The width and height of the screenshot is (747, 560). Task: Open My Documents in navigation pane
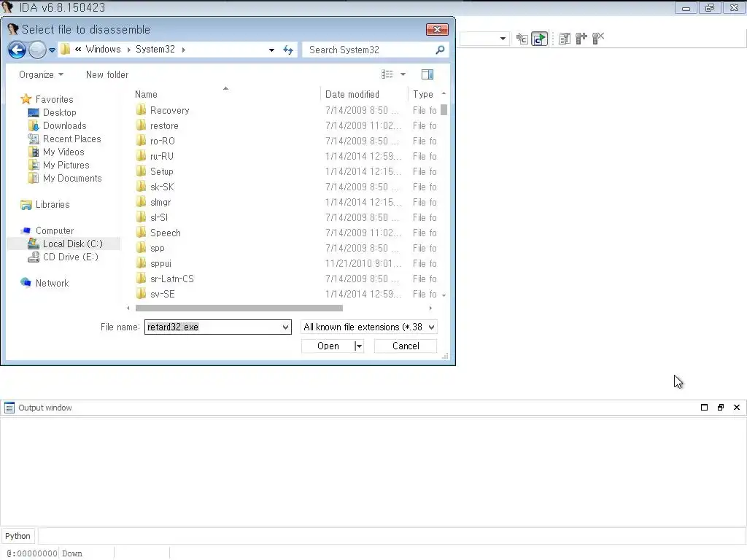72,178
